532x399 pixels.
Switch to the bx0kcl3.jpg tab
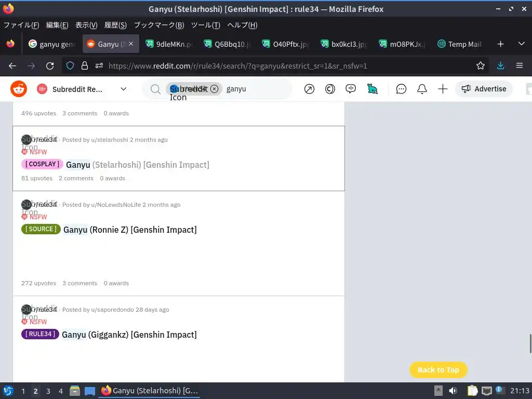tap(344, 44)
